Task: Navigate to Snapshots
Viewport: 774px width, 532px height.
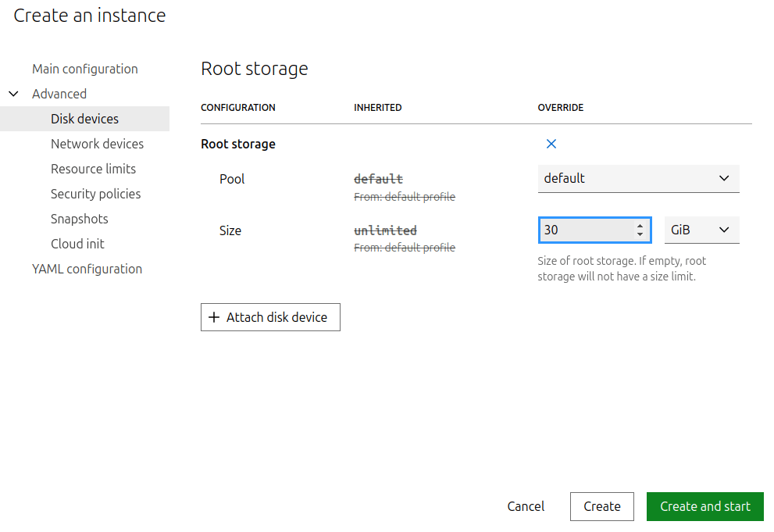Action: (x=79, y=219)
